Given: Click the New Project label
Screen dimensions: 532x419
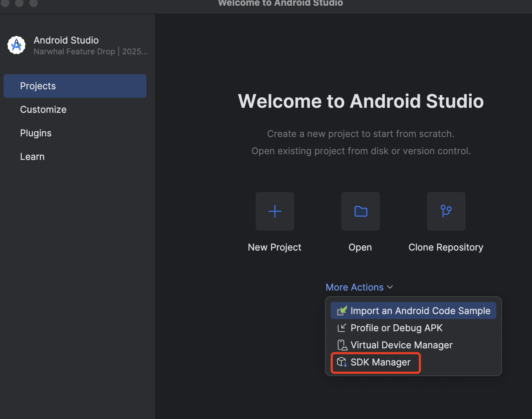Looking at the screenshot, I should (275, 247).
